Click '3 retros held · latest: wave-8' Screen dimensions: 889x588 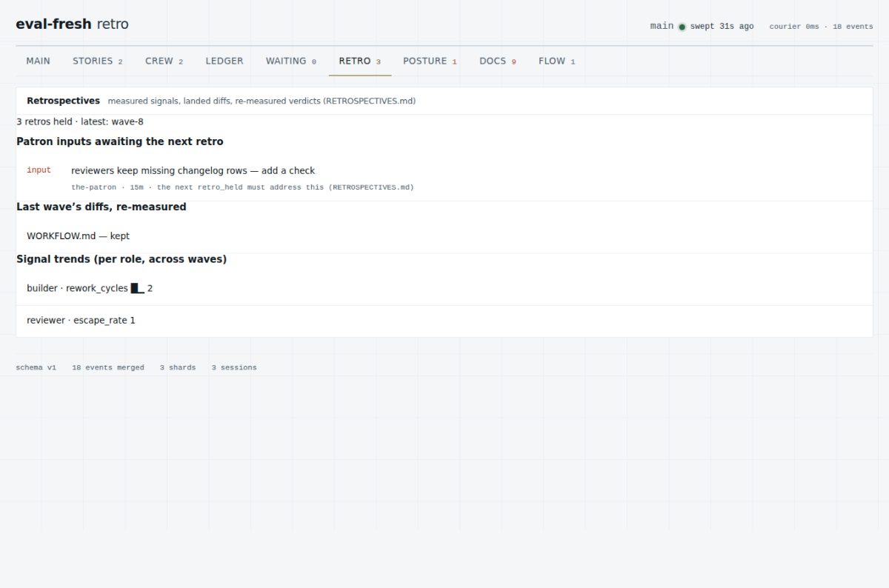pyautogui.click(x=80, y=121)
